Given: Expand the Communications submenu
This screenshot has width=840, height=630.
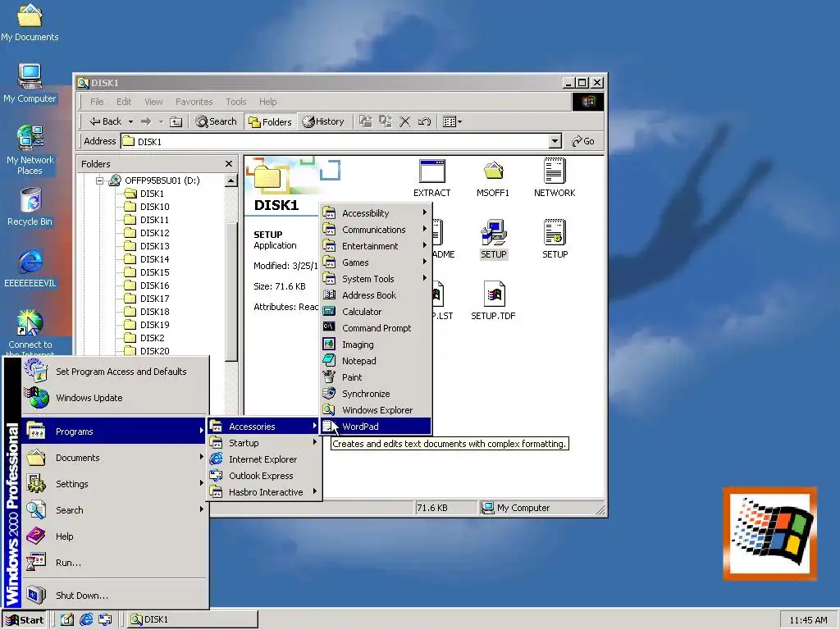Looking at the screenshot, I should pyautogui.click(x=376, y=230).
